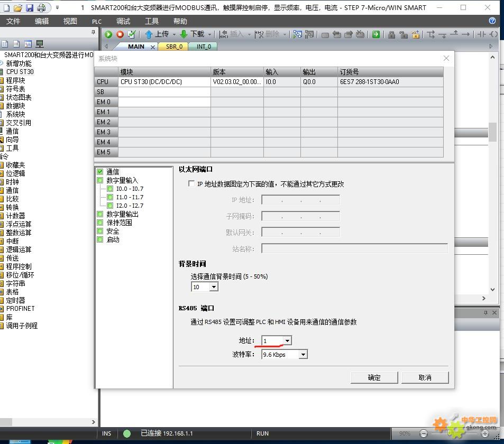Click the SB row module cell
The width and height of the screenshot is (504, 444).
[164, 92]
